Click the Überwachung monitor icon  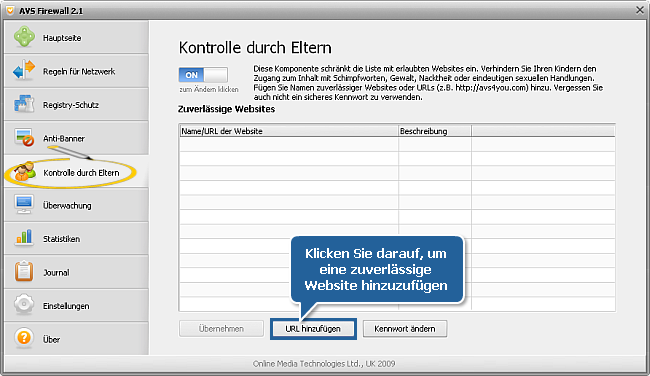click(x=24, y=205)
